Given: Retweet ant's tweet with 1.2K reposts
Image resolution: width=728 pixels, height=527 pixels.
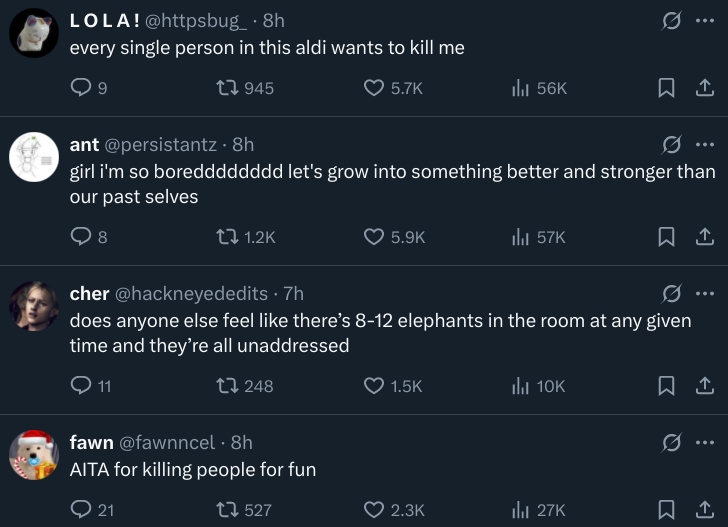Looking at the screenshot, I should click(x=228, y=237).
